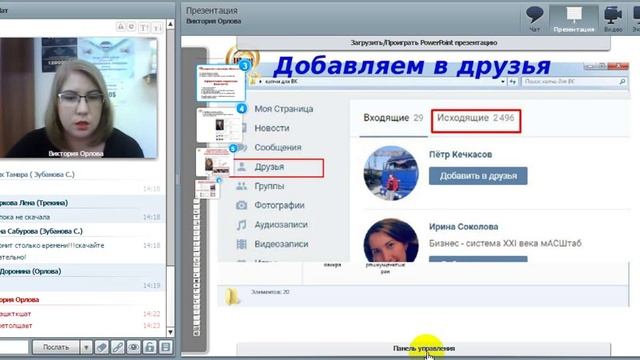The image size is (640, 360).
Task: Open the Исходящие 2496 tab
Action: click(476, 121)
